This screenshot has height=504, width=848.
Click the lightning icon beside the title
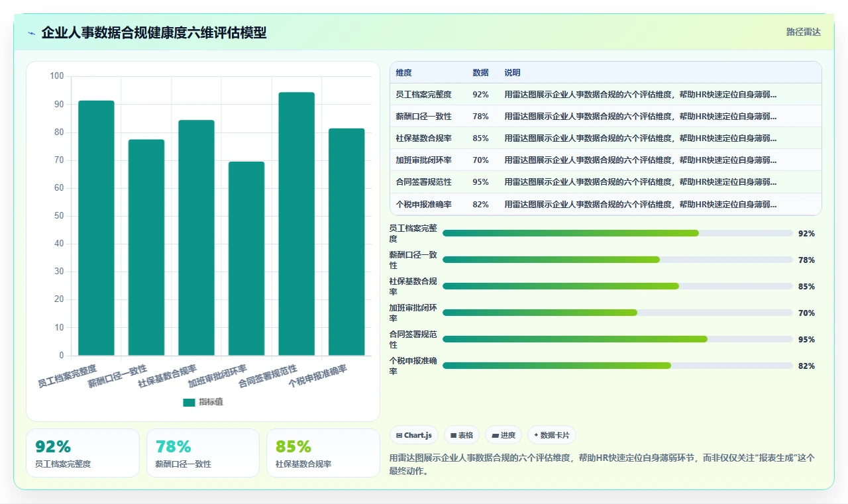point(31,33)
